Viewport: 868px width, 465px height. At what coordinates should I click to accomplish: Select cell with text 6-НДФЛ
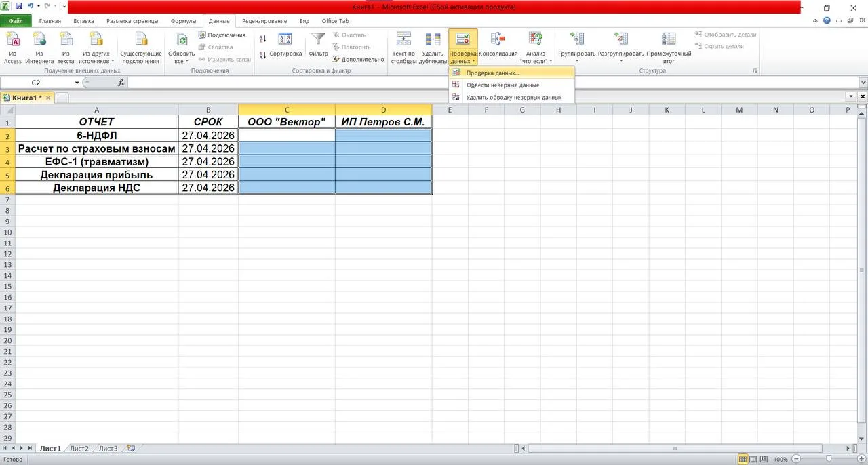[97, 135]
